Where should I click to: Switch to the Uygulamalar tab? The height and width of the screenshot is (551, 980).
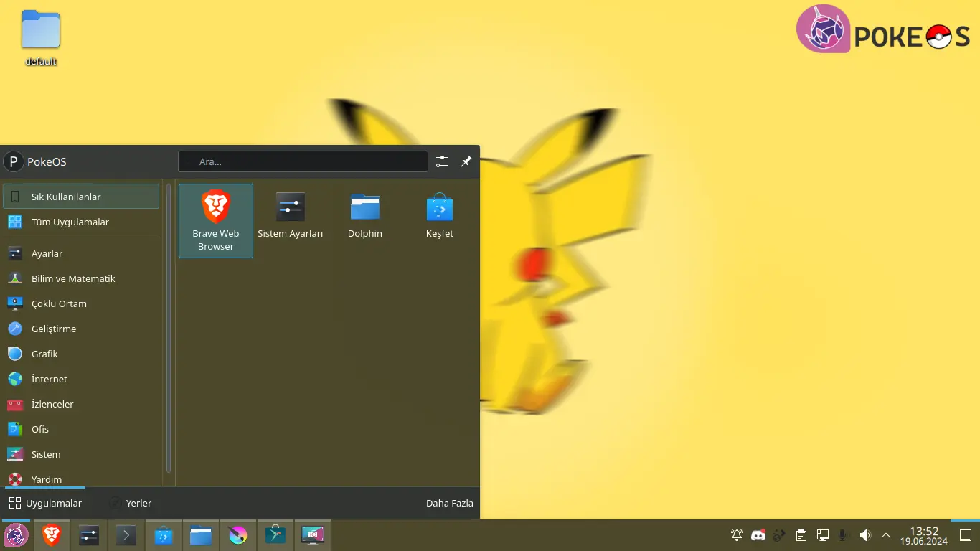point(45,503)
